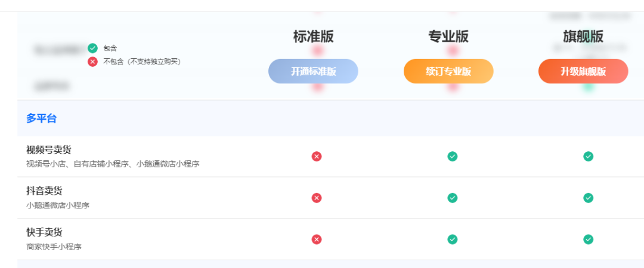Image resolution: width=644 pixels, height=268 pixels.
Task: Click the red 不包含 legend icon
Action: [x=93, y=61]
